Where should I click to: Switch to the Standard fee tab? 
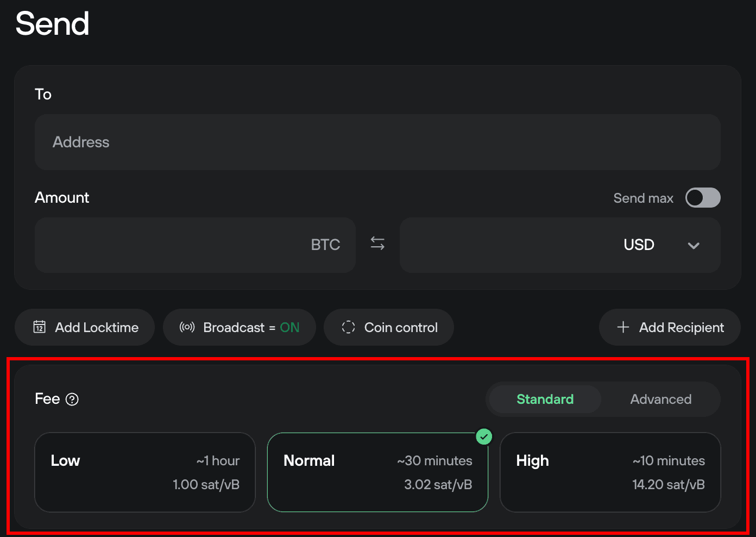545,399
